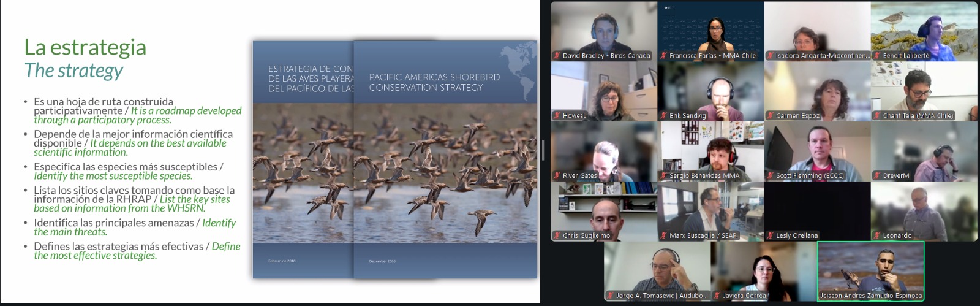Image resolution: width=980 pixels, height=306 pixels.
Task: Click muted mic icon next to Carmen Espoz
Action: (771, 116)
